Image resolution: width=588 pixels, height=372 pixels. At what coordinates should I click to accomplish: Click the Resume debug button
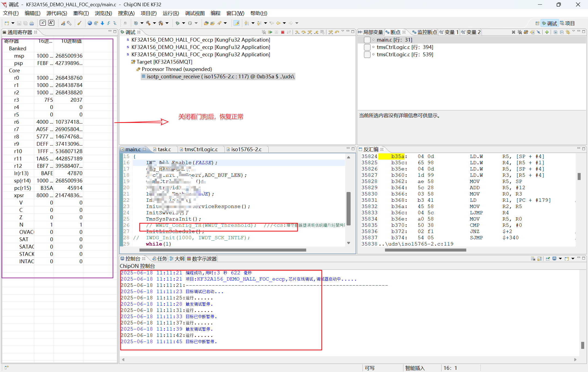click(x=270, y=32)
